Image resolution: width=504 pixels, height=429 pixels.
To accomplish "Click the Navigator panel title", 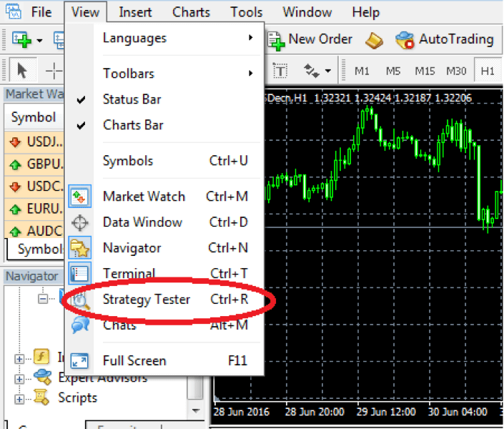I will click(x=32, y=276).
